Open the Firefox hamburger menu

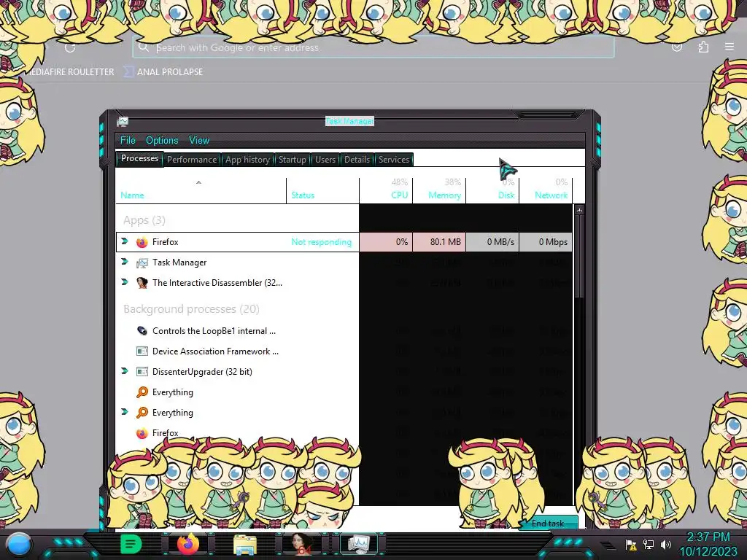click(729, 47)
